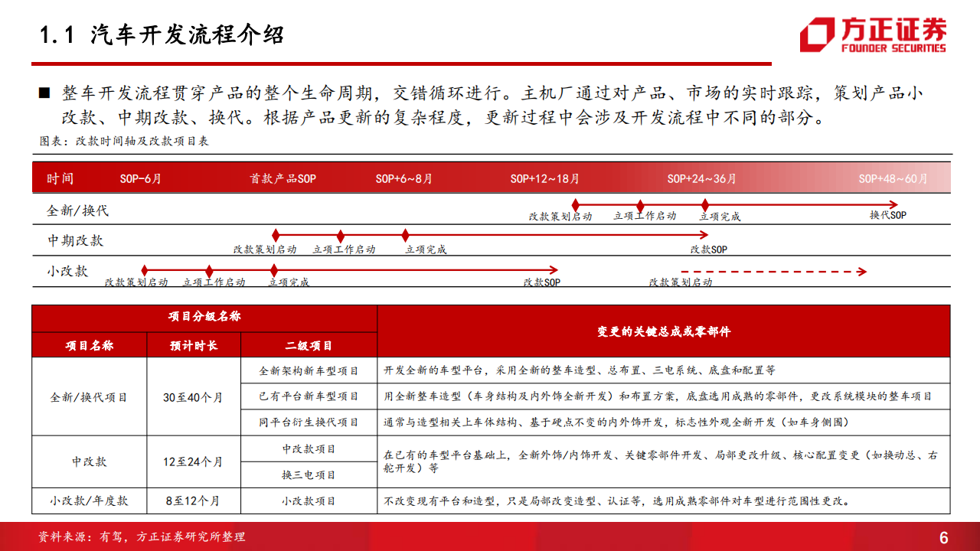
Task: Click diamond marker above 立项完成 in 全新/换代 row
Action: pyautogui.click(x=705, y=204)
